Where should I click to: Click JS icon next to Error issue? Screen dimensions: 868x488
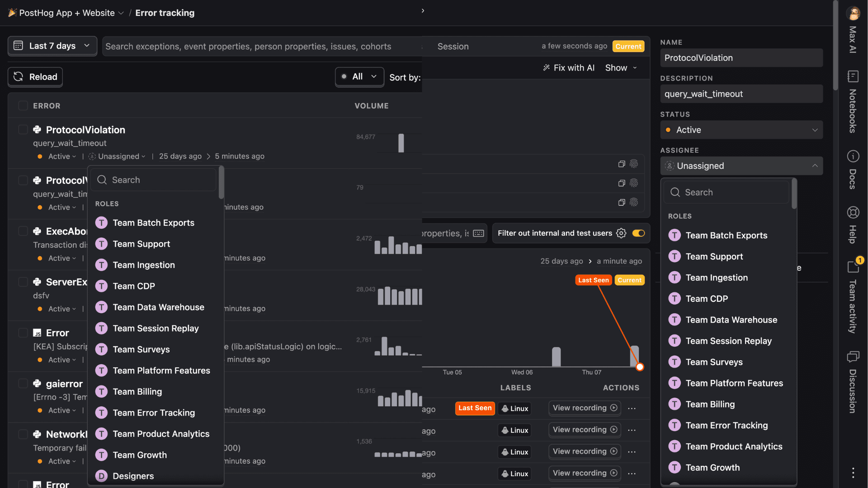(37, 333)
